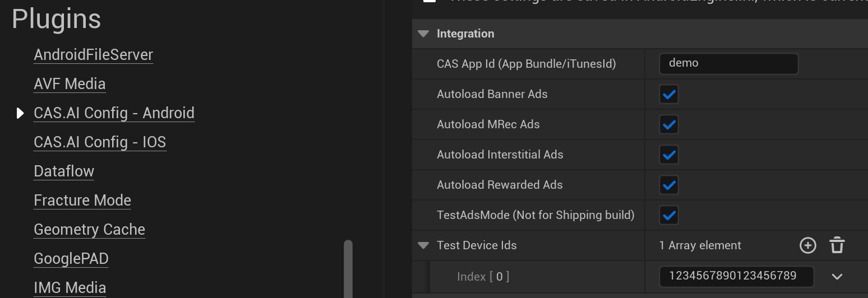Remove all Test Device Ids elements
This screenshot has width=868, height=298.
[x=837, y=245]
